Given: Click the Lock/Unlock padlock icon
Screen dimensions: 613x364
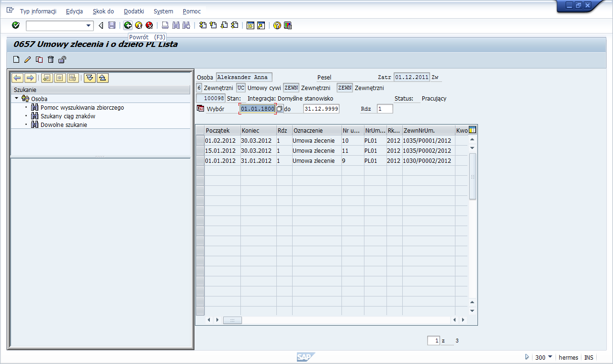Looking at the screenshot, I should [x=62, y=59].
